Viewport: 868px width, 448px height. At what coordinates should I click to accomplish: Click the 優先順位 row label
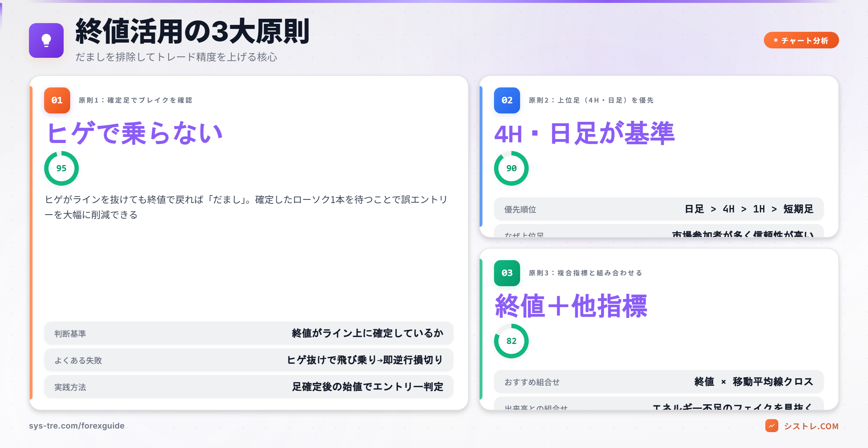520,209
